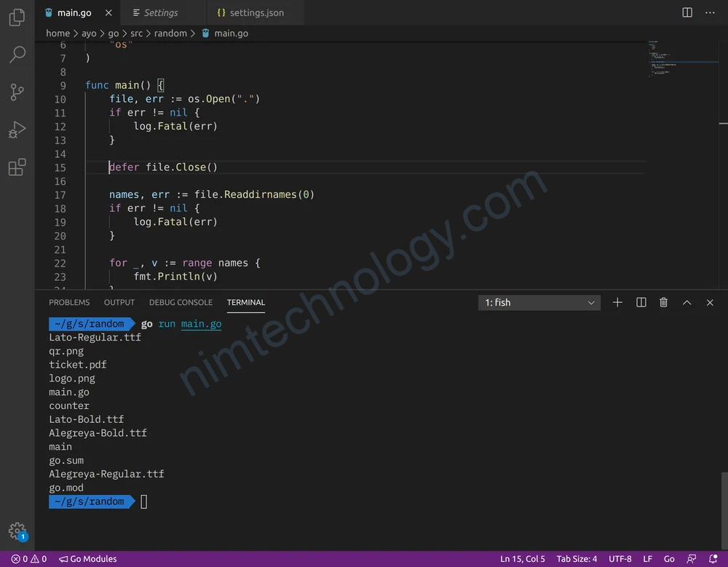Open the Manage gear menu
Viewport: 728px width, 567px height.
coord(17,531)
